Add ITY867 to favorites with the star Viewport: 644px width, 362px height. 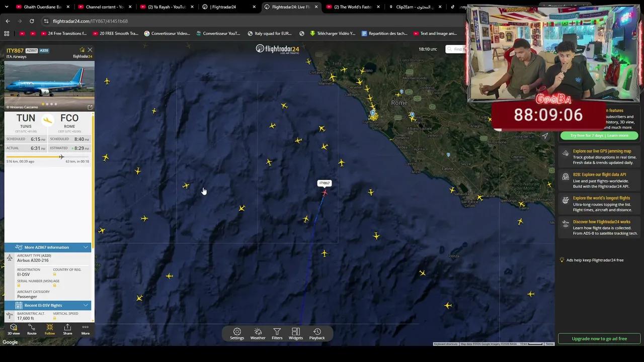click(x=82, y=50)
